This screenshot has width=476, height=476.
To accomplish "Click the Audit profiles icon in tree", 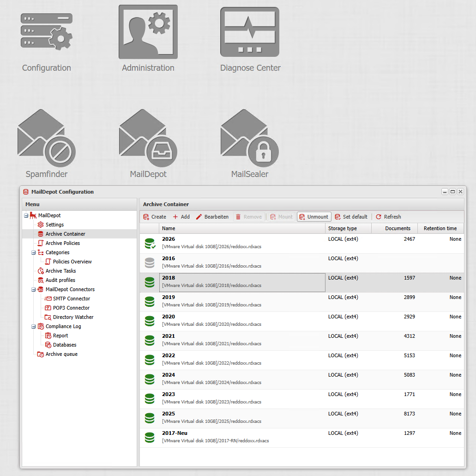I will [x=40, y=280].
